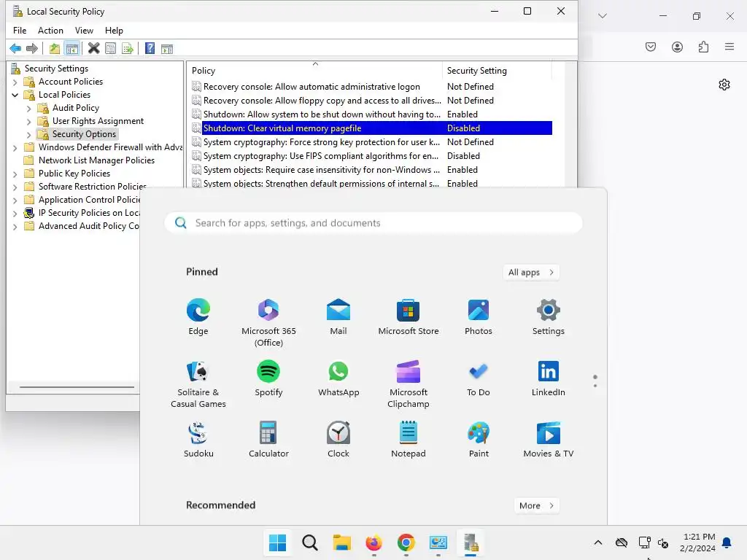Open Microsoft Store from Start menu
The height and width of the screenshot is (560, 747).
409,316
